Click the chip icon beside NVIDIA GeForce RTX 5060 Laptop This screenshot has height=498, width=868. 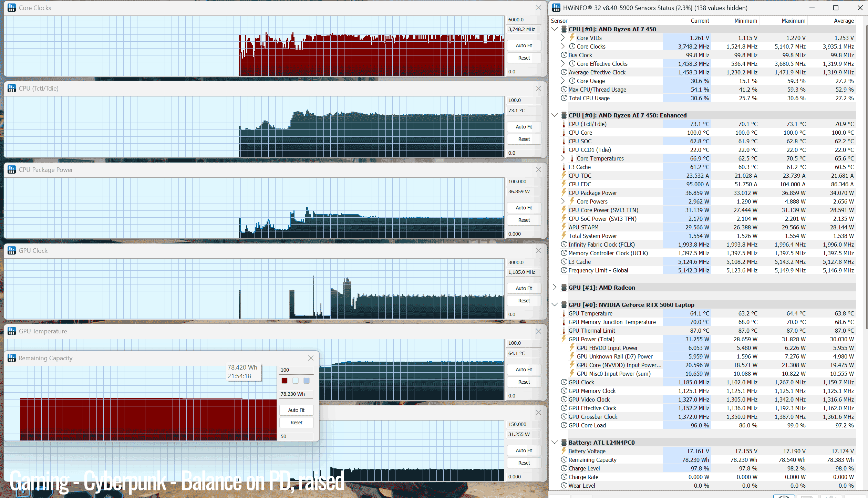click(564, 304)
